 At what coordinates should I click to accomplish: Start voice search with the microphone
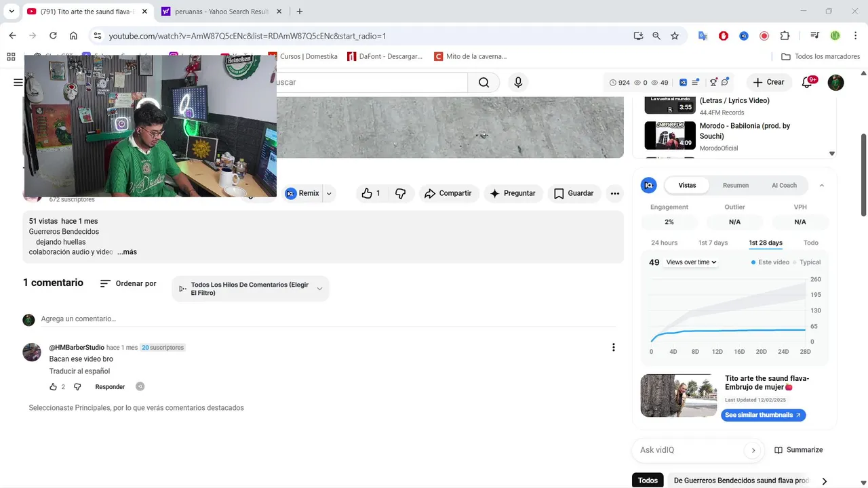[x=518, y=83]
